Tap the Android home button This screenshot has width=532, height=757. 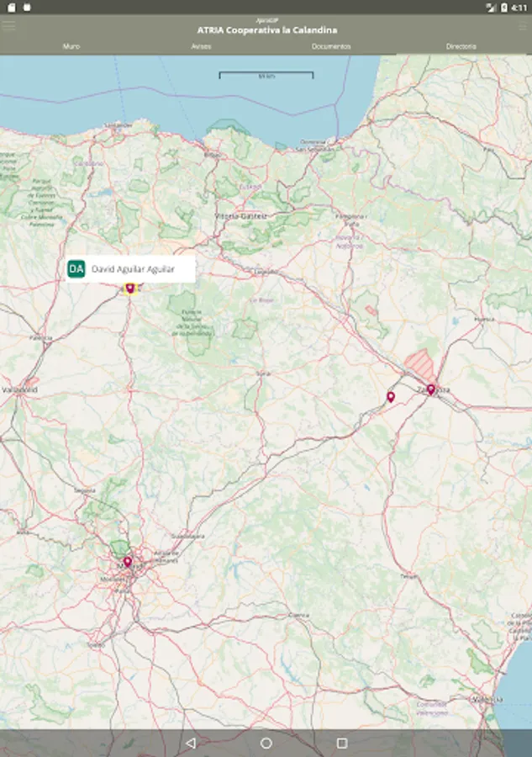(x=266, y=743)
